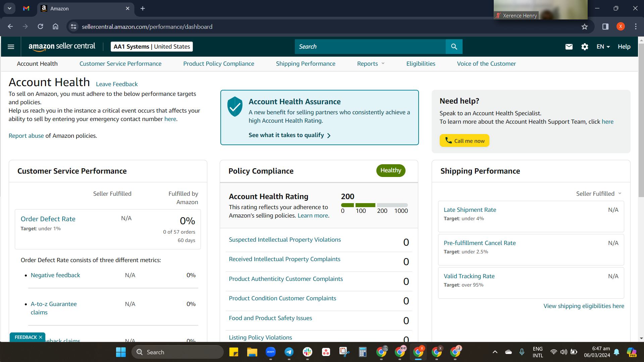644x362 pixels.
Task: Open the hamburger navigation menu
Action: [11, 47]
